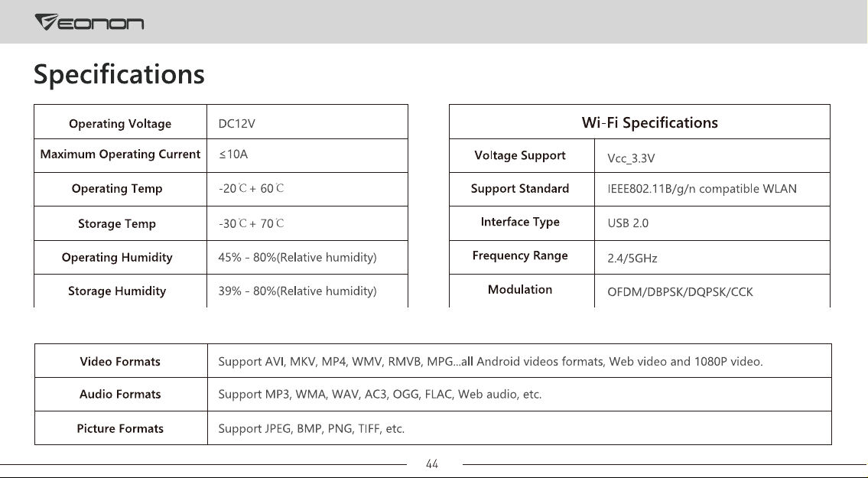Click the Operating Voltage label

[x=120, y=124]
